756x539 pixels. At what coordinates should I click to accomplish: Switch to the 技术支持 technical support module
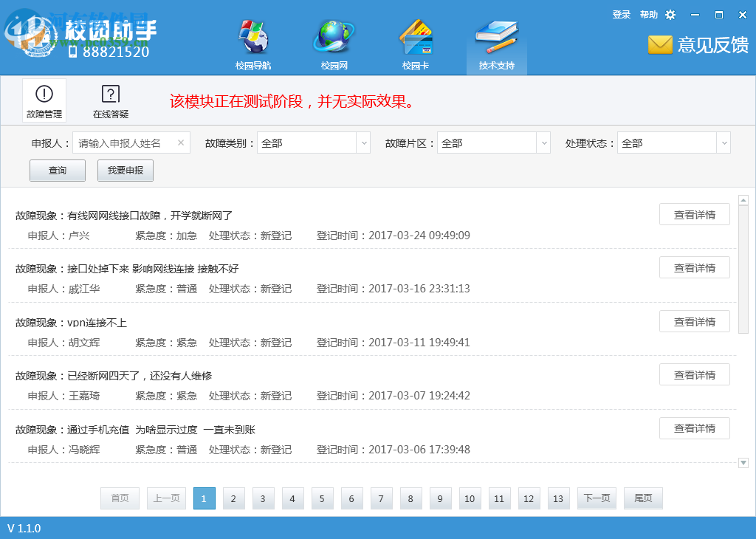coord(496,42)
